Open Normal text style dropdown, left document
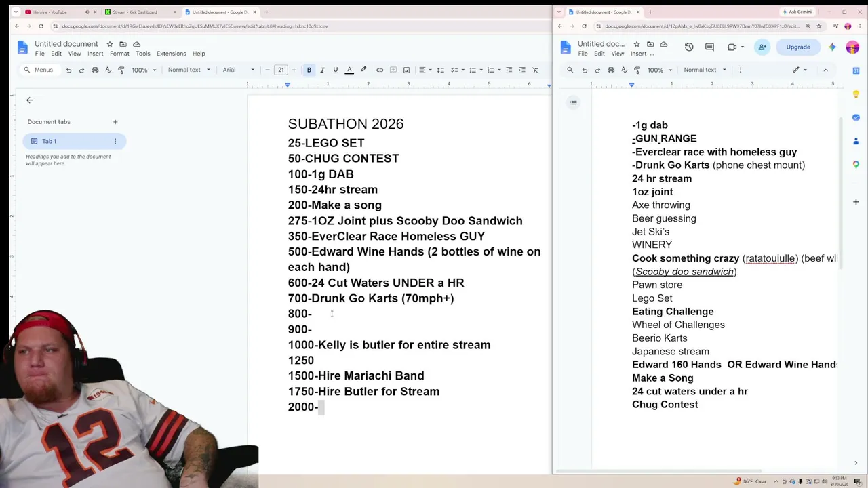This screenshot has width=868, height=488. pos(189,70)
